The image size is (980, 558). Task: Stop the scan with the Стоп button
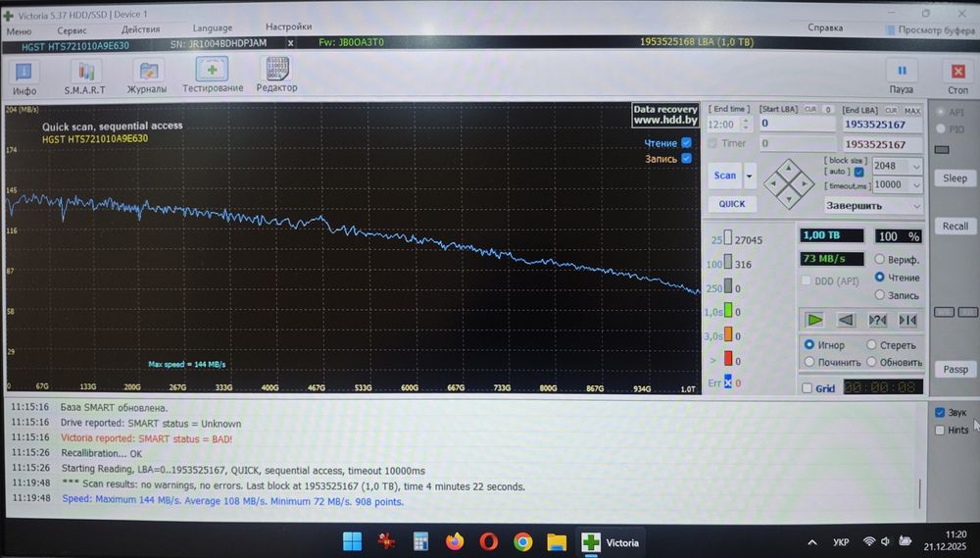(957, 76)
